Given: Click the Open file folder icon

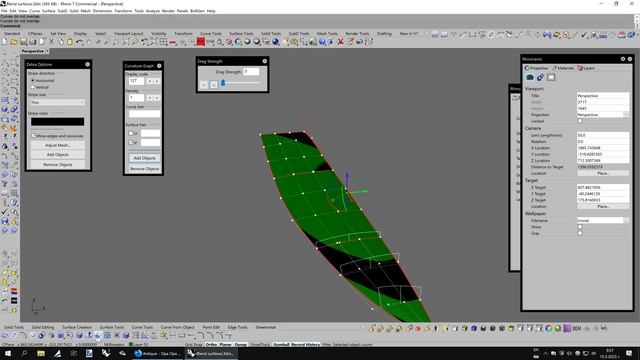Looking at the screenshot, I should pyautogui.click(x=14, y=42).
